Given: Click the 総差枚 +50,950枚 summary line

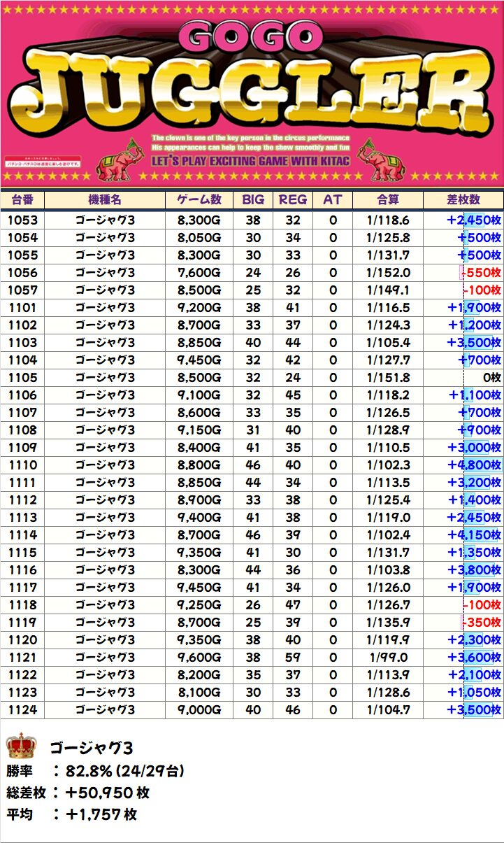Looking at the screenshot, I should point(78,793).
